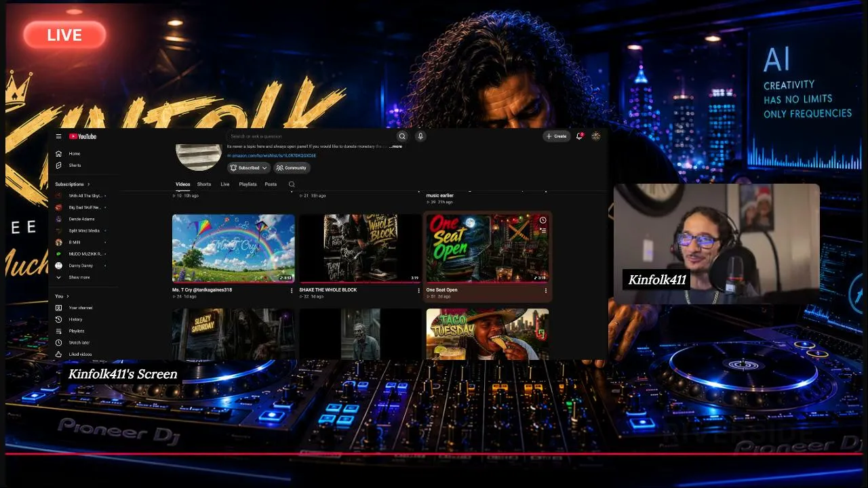Open the notifications bell
Screen dimensions: 868x488
tap(579, 136)
